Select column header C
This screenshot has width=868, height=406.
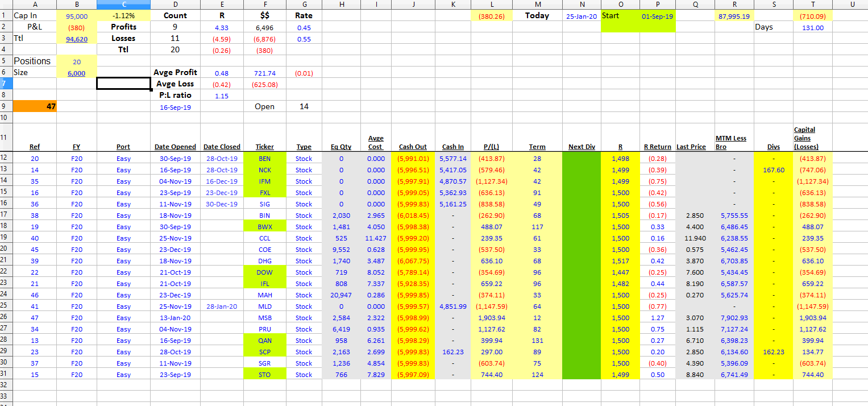click(x=123, y=5)
